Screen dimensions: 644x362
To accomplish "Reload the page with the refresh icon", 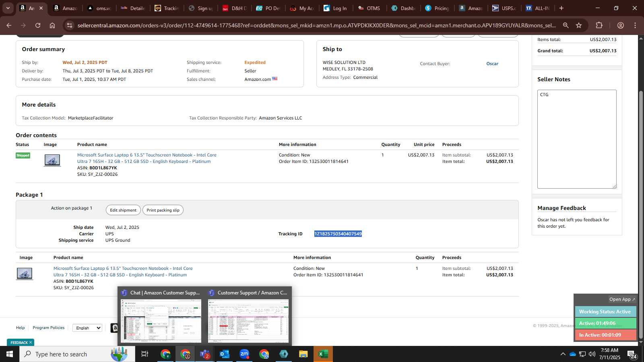I will (x=38, y=25).
